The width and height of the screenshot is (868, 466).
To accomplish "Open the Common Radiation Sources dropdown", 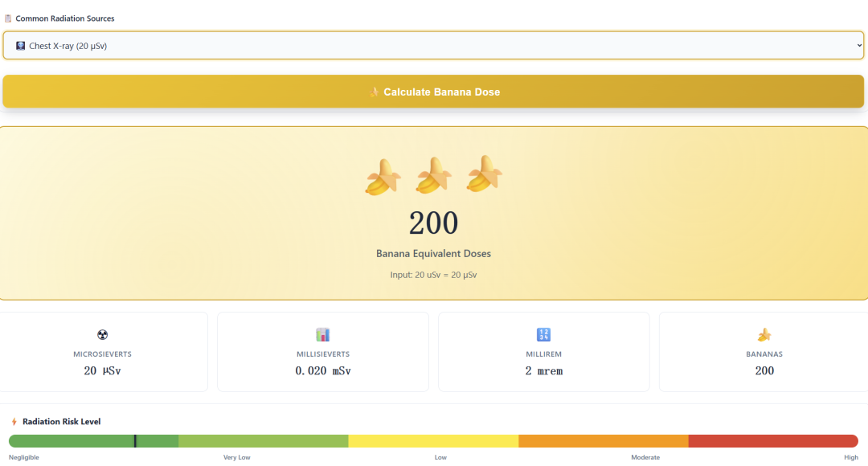I will click(433, 45).
